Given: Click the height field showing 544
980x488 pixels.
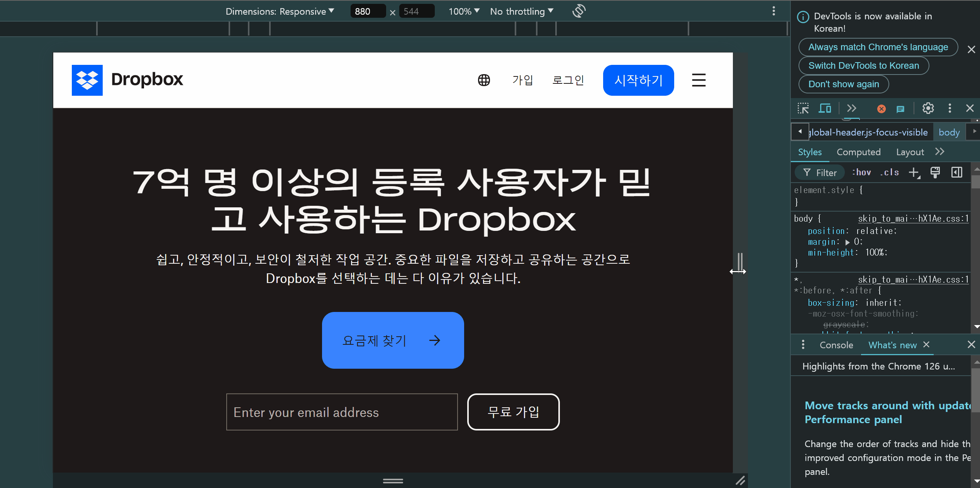Looking at the screenshot, I should click(417, 12).
